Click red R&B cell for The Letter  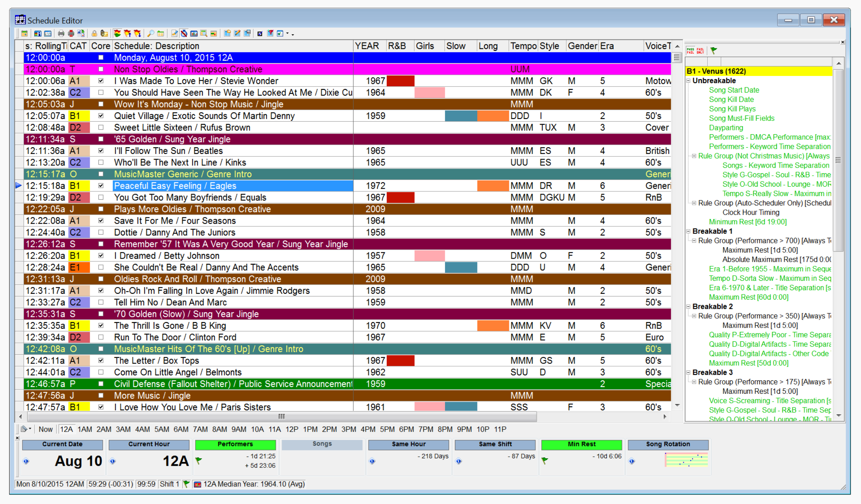(x=400, y=360)
